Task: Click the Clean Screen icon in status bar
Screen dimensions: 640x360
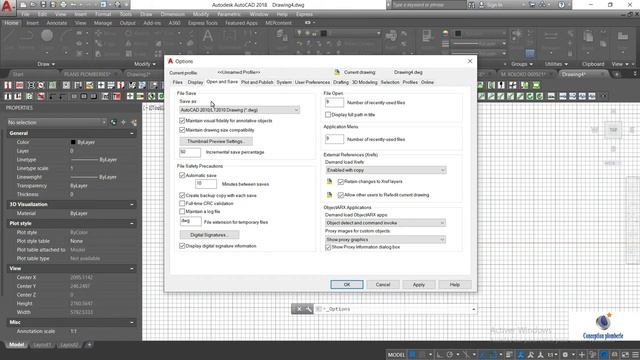Action: point(625,355)
